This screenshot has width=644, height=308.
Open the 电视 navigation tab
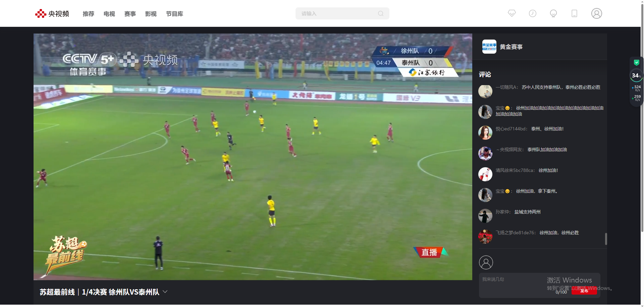(x=109, y=14)
